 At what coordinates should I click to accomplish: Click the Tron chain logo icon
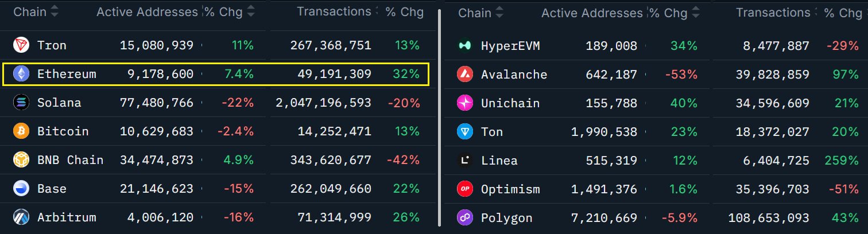click(x=21, y=45)
